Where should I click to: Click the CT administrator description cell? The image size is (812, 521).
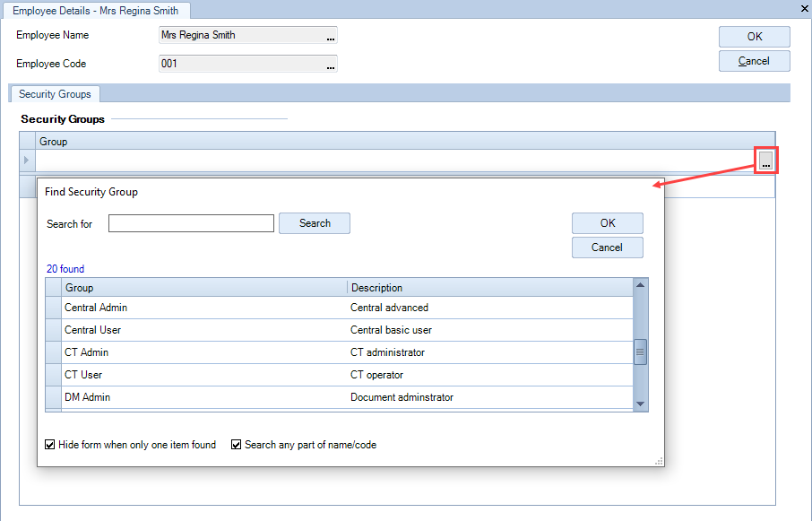(490, 352)
